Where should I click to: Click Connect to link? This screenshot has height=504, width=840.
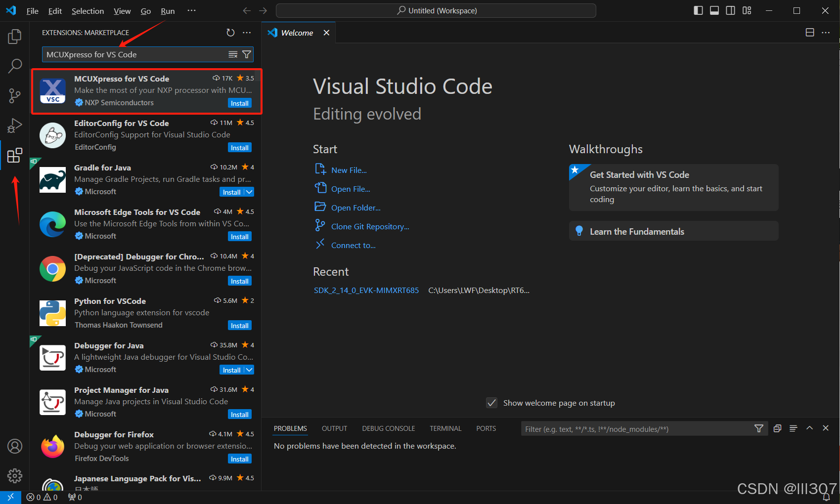pos(354,245)
